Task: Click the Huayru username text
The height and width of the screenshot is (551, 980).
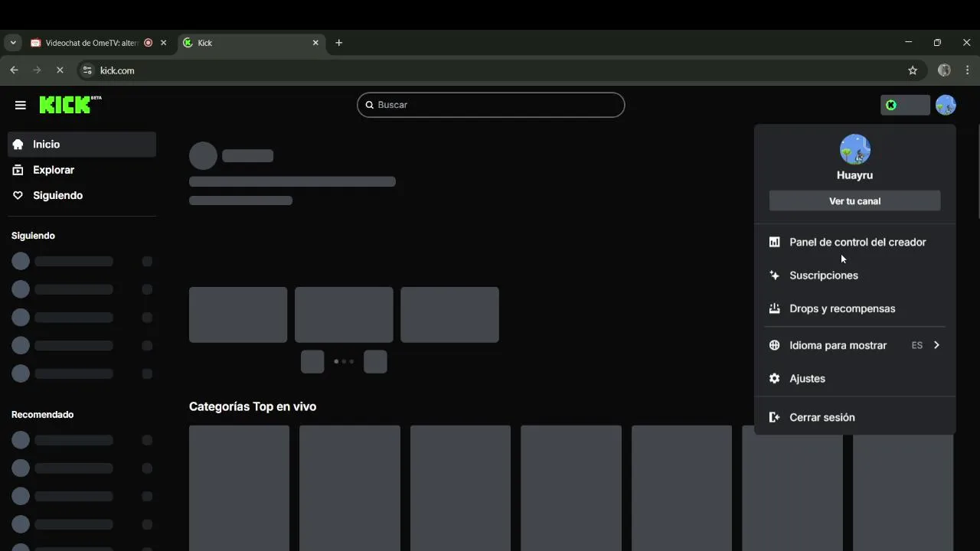Action: (855, 175)
